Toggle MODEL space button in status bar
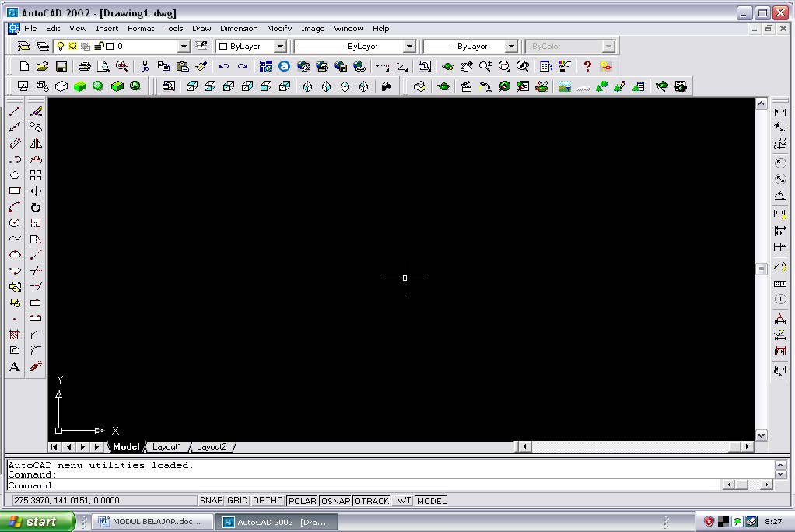Image resolution: width=795 pixels, height=532 pixels. (431, 501)
